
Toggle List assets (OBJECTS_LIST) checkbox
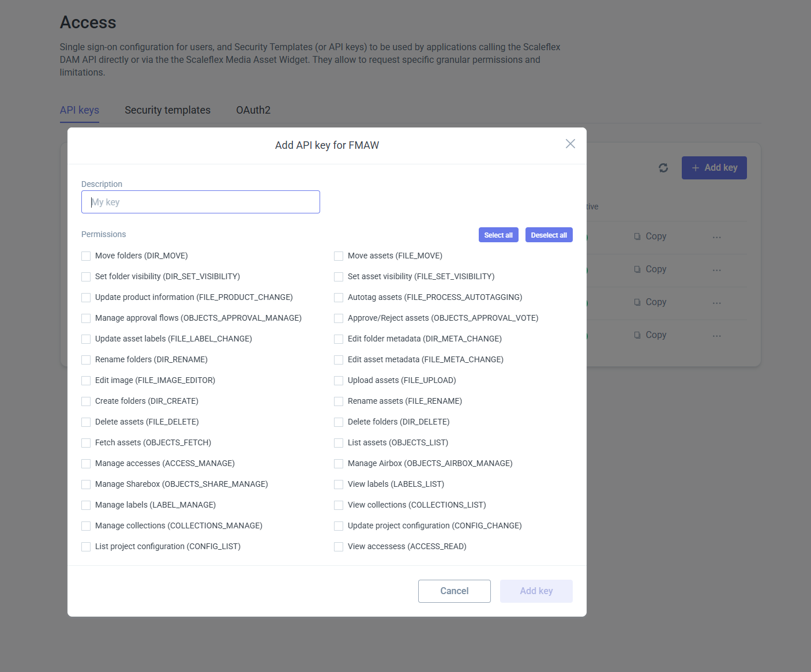tap(339, 443)
